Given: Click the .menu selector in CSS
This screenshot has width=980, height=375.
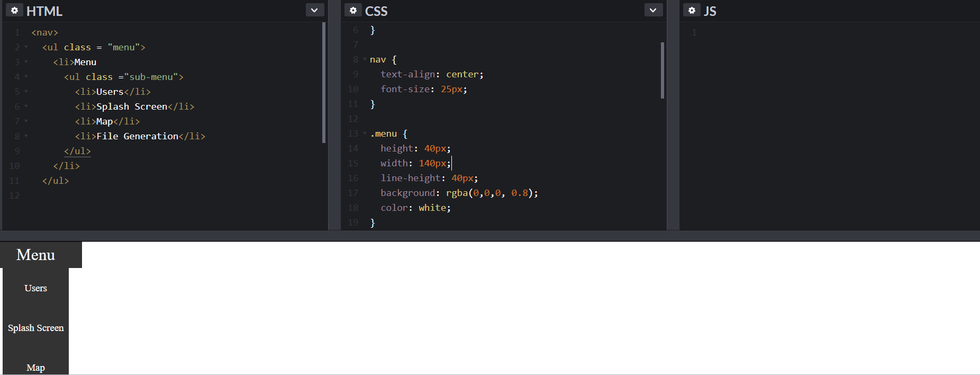Looking at the screenshot, I should click(x=383, y=133).
